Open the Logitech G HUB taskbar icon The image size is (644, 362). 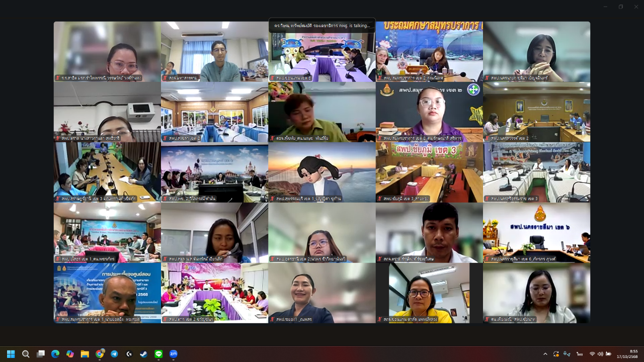129,354
